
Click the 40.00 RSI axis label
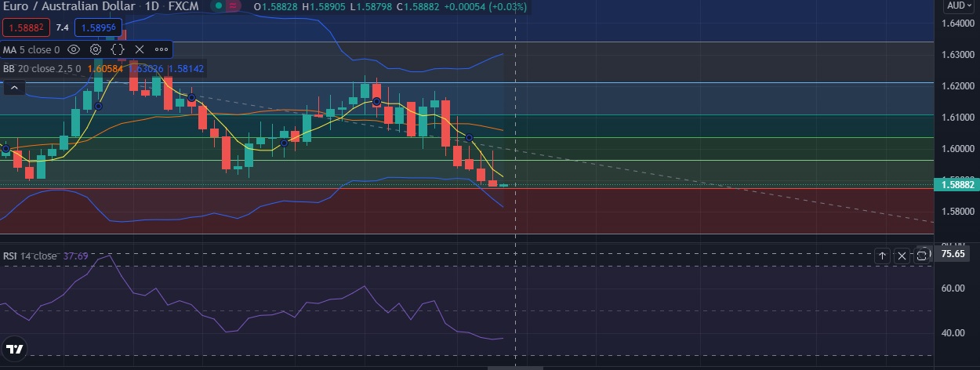coord(953,332)
